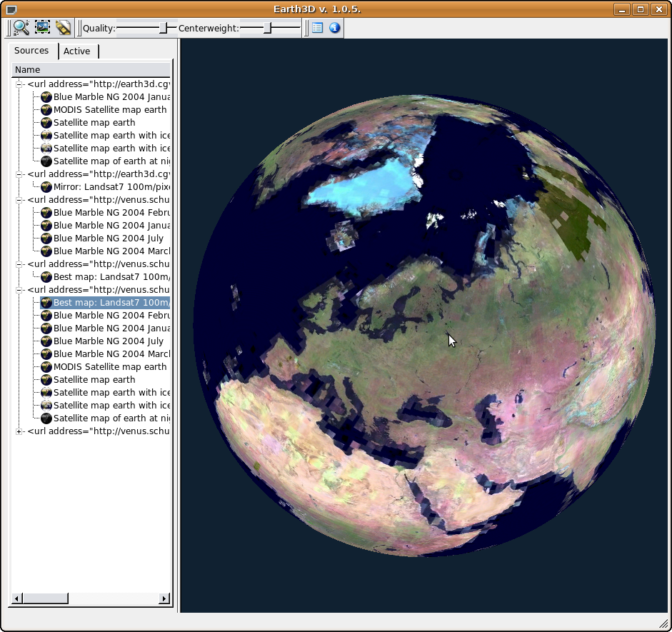Click the screenshot picture toolbar icon
Screen dimensions: 672x632
(42, 28)
